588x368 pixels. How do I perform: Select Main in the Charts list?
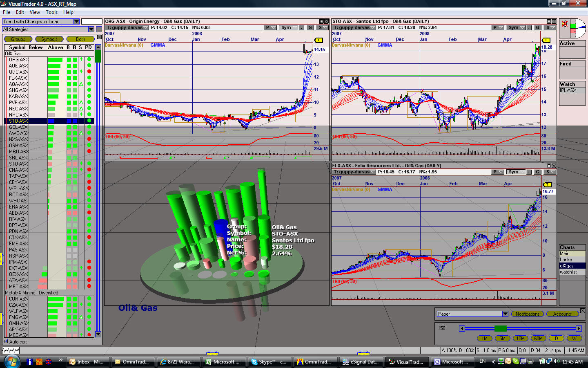point(572,254)
